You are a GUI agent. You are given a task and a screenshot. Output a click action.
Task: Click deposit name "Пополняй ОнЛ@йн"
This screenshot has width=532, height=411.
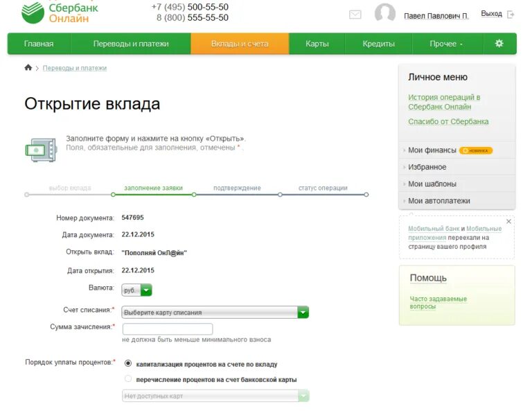coord(154,253)
